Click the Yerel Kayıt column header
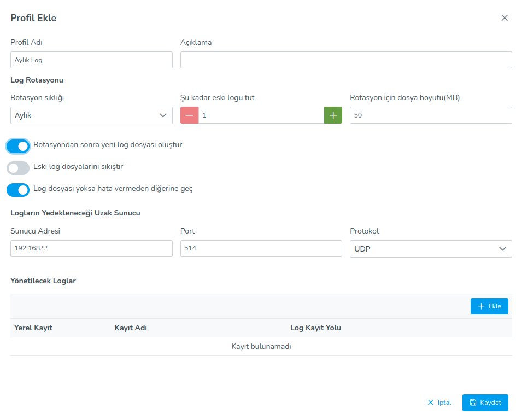 [33, 328]
